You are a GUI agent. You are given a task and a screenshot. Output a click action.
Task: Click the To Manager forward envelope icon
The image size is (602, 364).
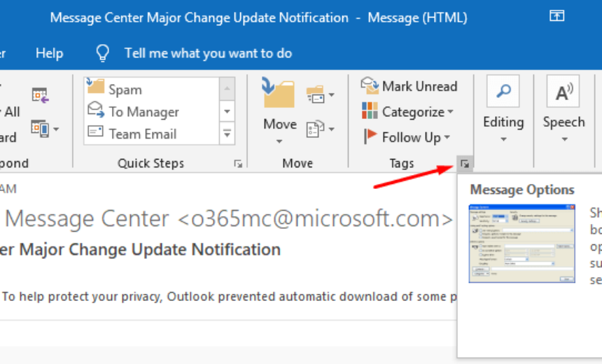pyautogui.click(x=96, y=109)
